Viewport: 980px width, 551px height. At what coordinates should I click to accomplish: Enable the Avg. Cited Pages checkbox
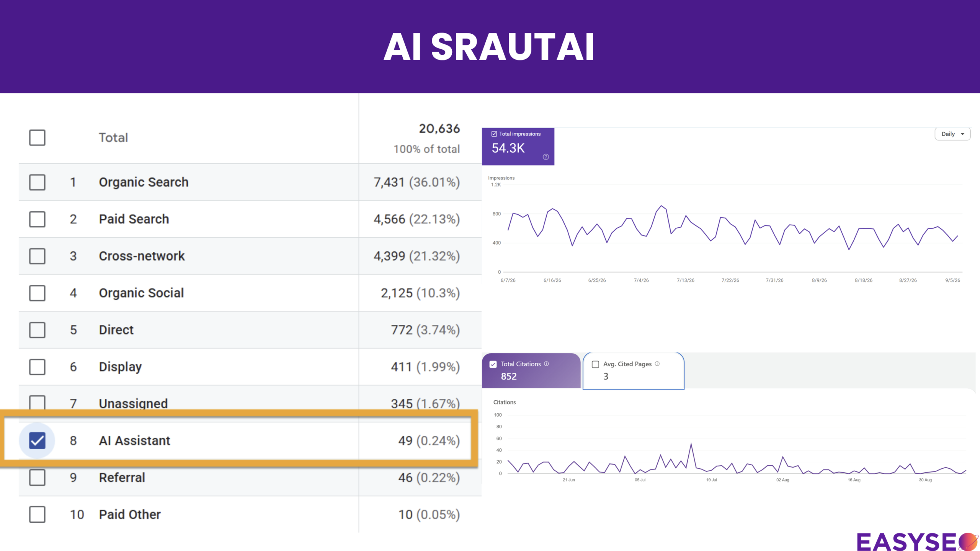pos(595,364)
